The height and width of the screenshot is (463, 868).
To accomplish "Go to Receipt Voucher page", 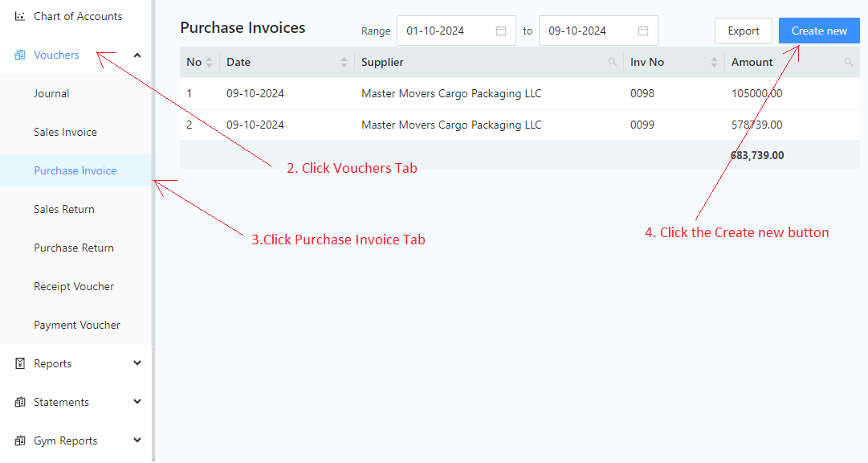I will 75,286.
